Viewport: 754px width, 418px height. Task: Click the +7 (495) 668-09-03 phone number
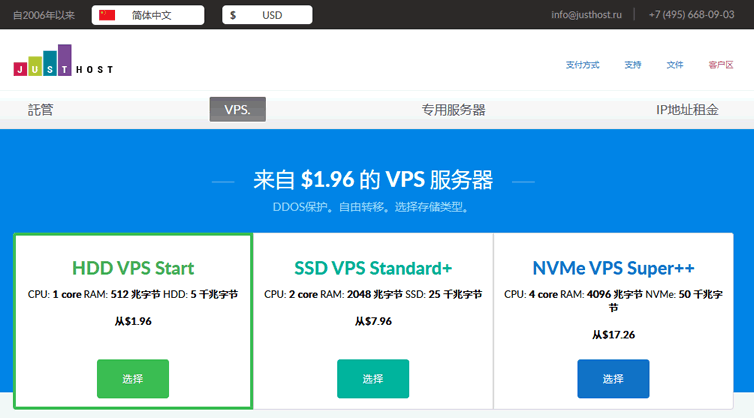point(691,14)
